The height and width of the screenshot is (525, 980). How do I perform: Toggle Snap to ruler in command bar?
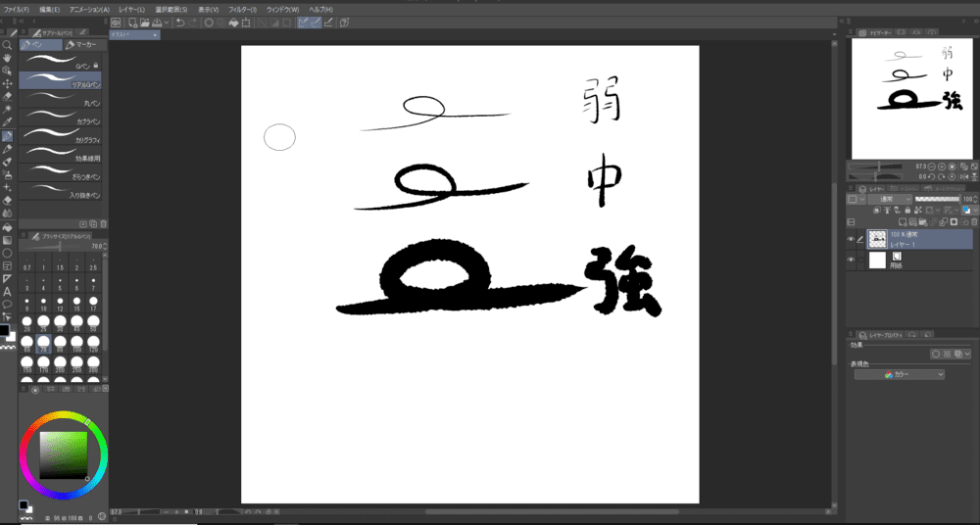tap(303, 23)
